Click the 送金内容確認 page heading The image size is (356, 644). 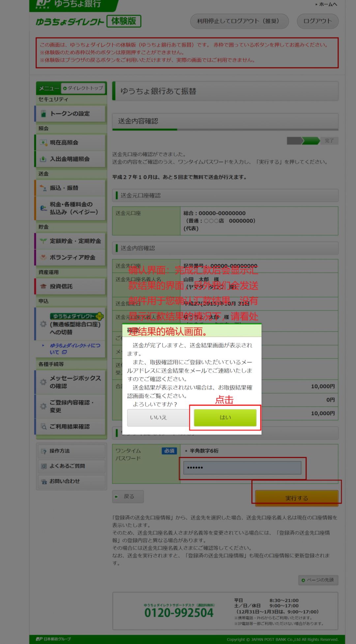(138, 121)
